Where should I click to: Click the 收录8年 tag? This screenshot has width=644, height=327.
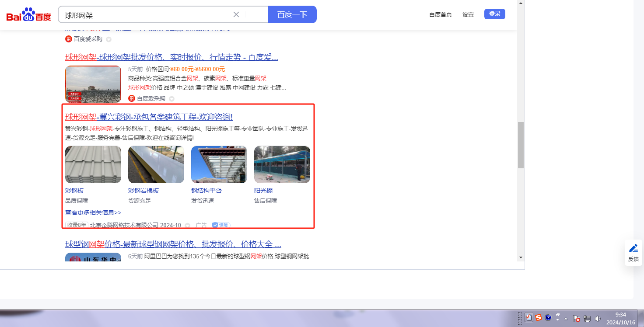[77, 225]
